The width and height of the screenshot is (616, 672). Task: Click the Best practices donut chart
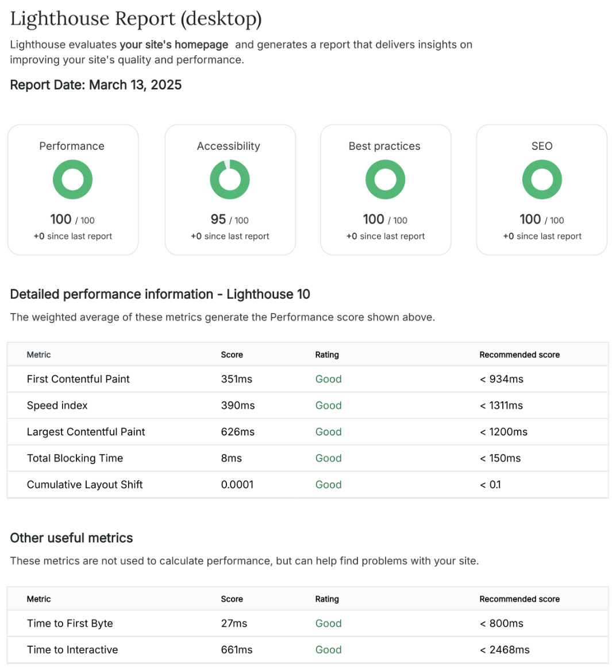click(385, 180)
